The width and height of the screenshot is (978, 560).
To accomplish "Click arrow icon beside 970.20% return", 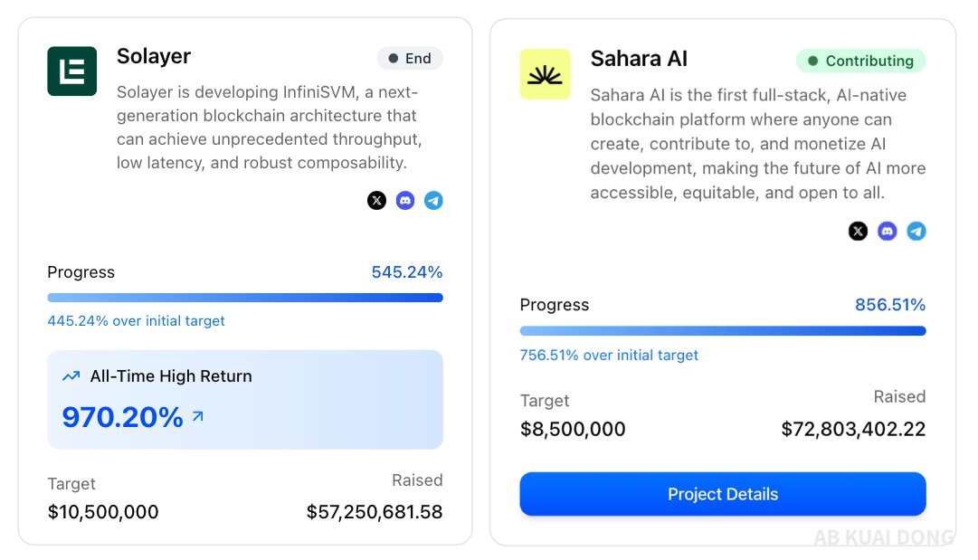I will tap(198, 416).
